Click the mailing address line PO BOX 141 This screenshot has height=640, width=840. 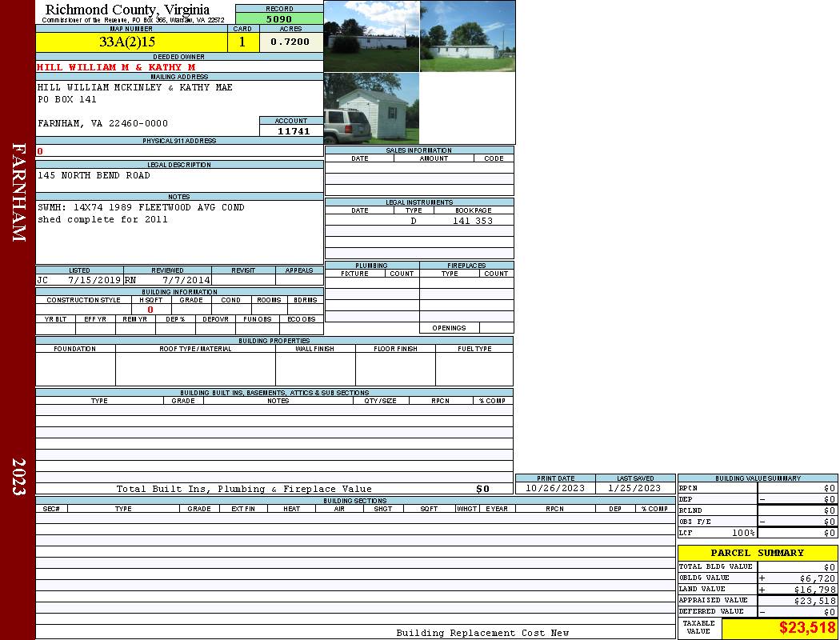(67, 100)
